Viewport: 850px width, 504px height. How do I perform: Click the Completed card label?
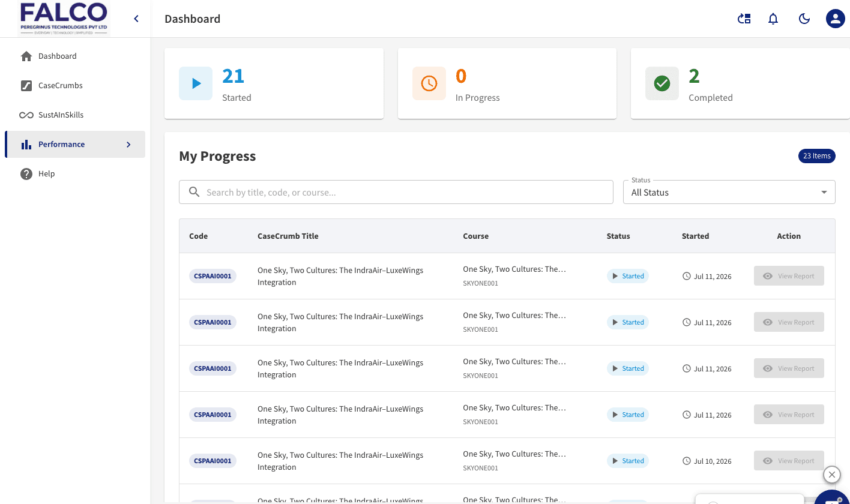pyautogui.click(x=711, y=97)
